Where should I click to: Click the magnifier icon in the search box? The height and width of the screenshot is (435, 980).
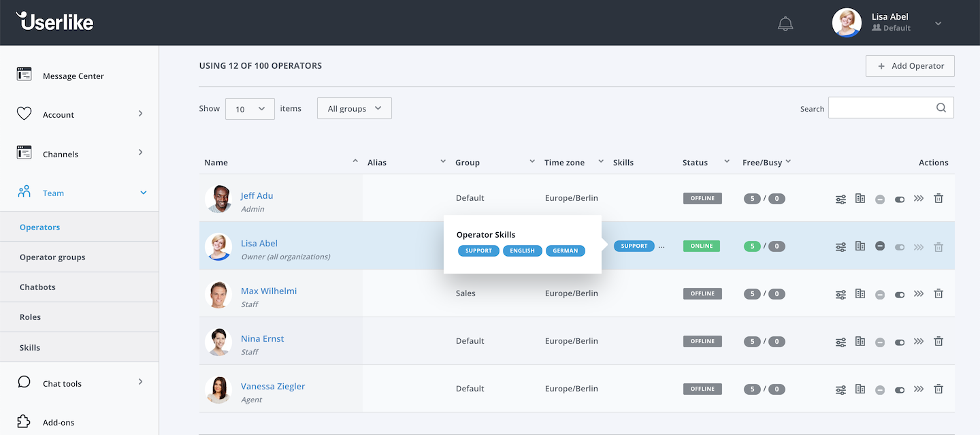941,108
